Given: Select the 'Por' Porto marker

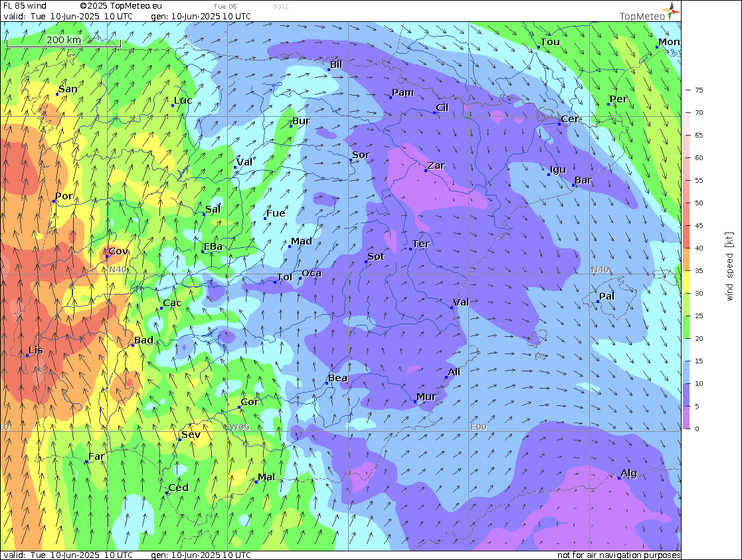Looking at the screenshot, I should [x=54, y=201].
